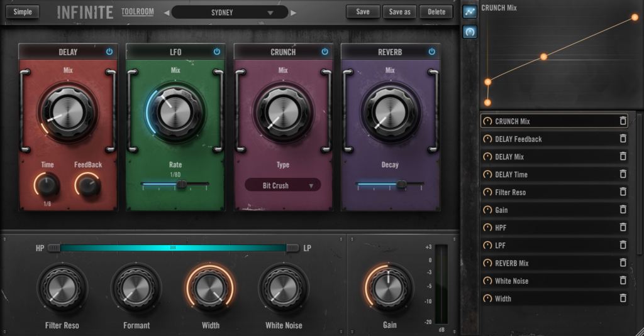Image resolution: width=644 pixels, height=336 pixels.
Task: Click the knob icon beside DELAY Time
Action: tap(487, 174)
